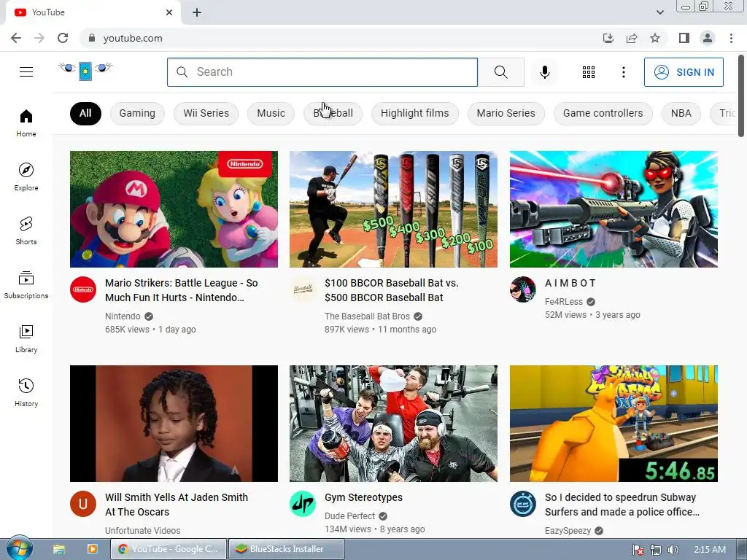Click the page vertical scrollbar

click(741, 96)
